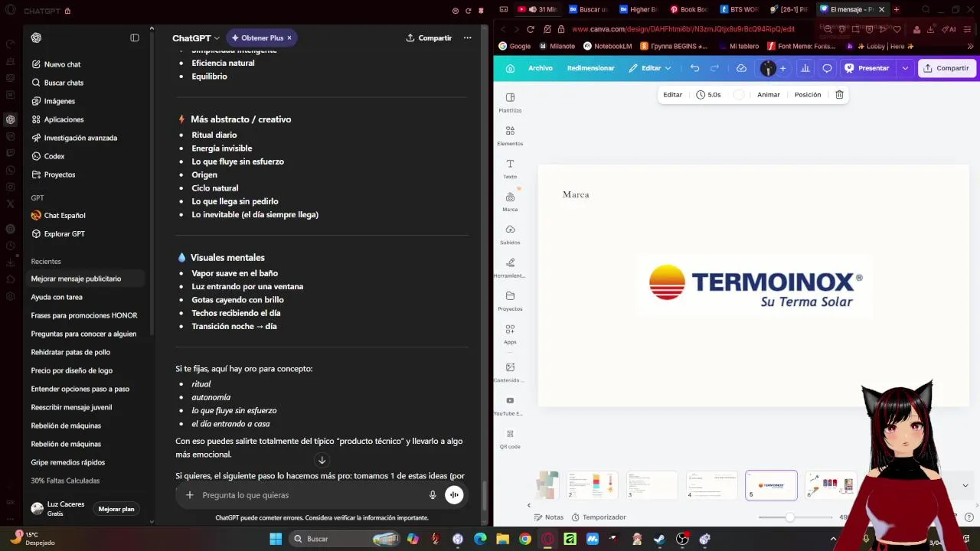Open Subidos panel in Canva

coord(510,234)
